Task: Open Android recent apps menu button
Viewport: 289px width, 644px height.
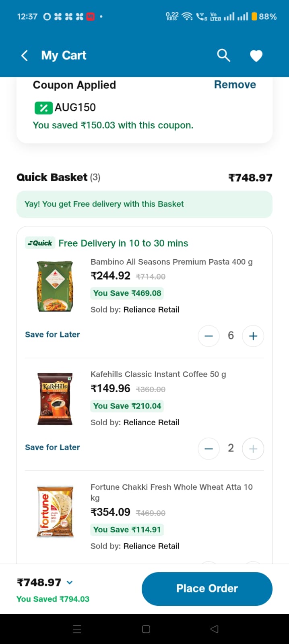Action: (77, 629)
